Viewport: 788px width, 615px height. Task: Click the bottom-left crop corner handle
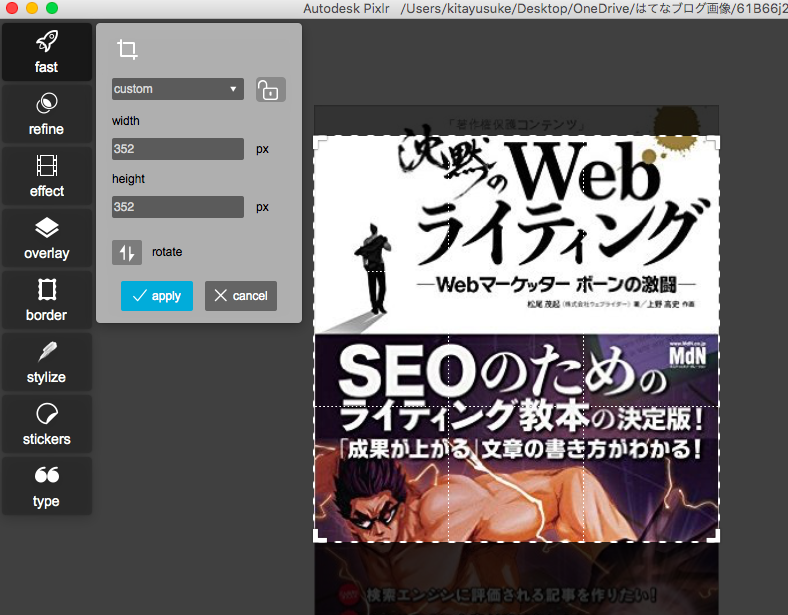coord(320,536)
